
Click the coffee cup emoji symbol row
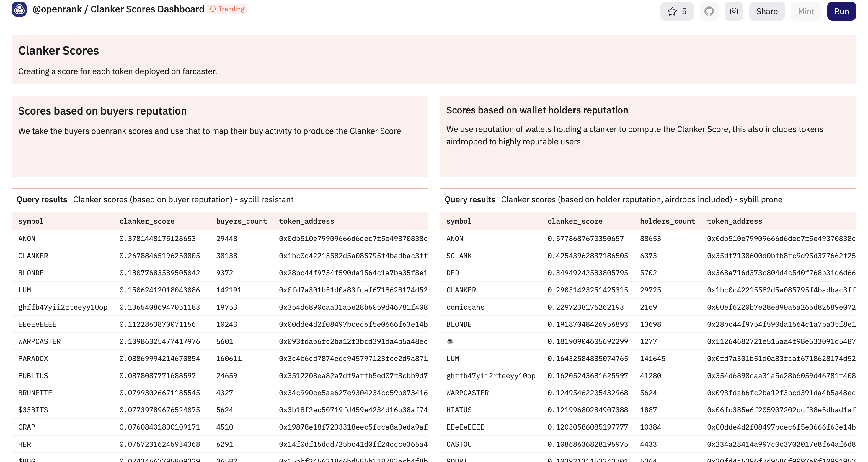click(x=450, y=341)
